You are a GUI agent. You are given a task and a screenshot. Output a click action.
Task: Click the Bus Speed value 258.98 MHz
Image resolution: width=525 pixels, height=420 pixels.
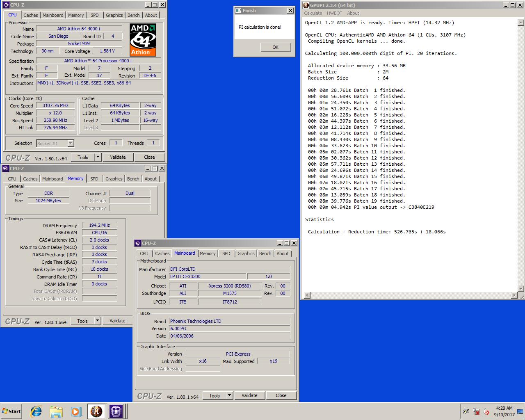pos(55,120)
